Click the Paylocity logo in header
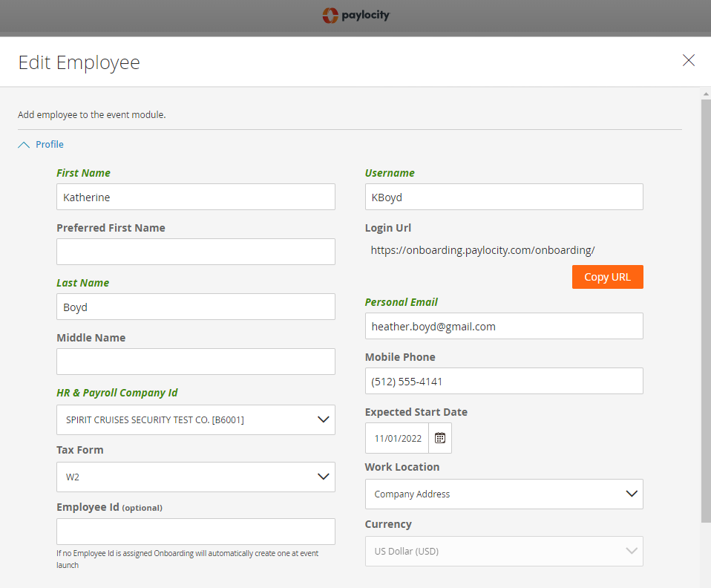711x588 pixels. pyautogui.click(x=355, y=15)
